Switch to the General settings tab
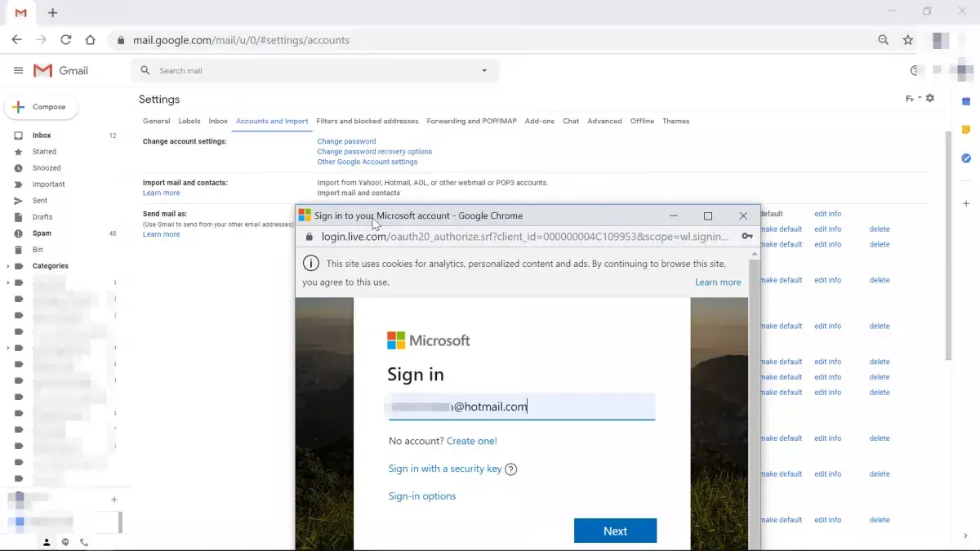 click(157, 121)
